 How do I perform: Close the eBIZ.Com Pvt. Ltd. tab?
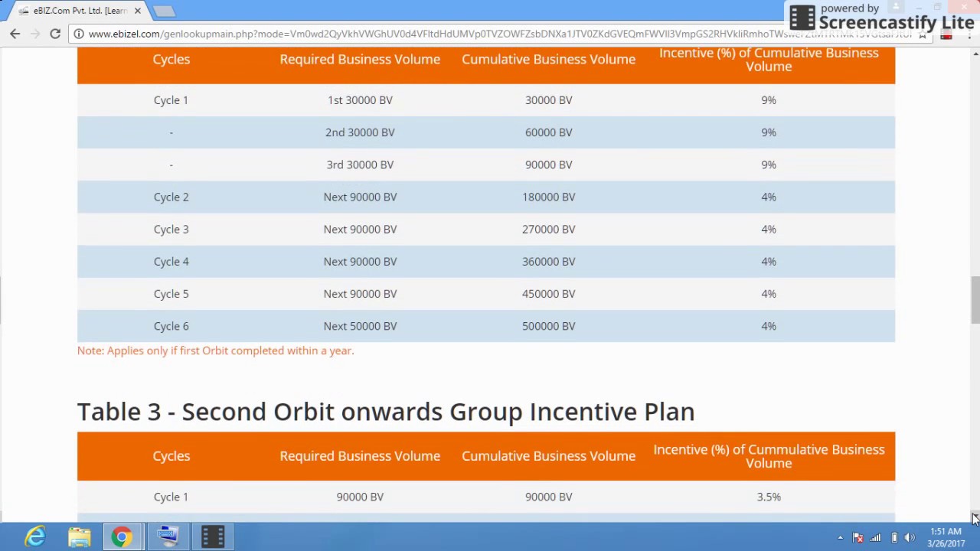(138, 11)
